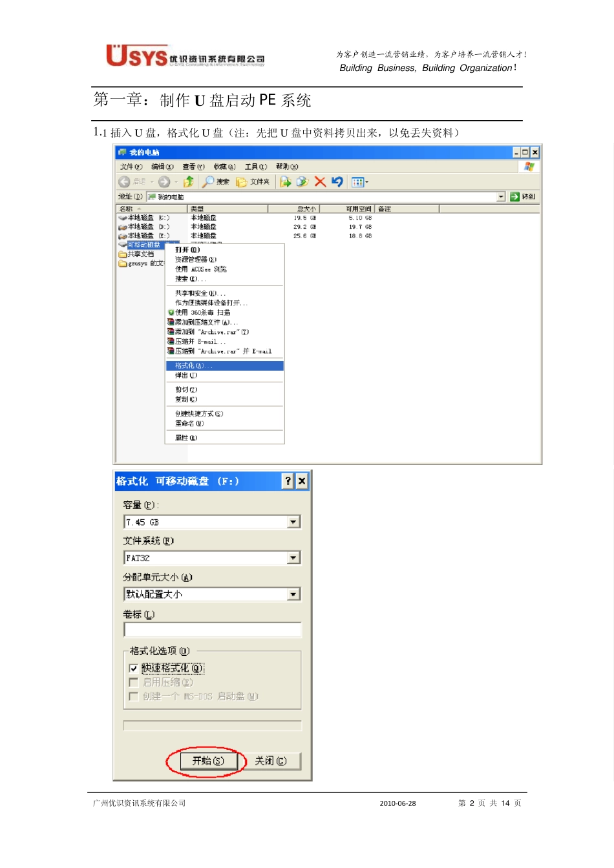
Task: Click the 类型 column header
Action: pos(228,209)
